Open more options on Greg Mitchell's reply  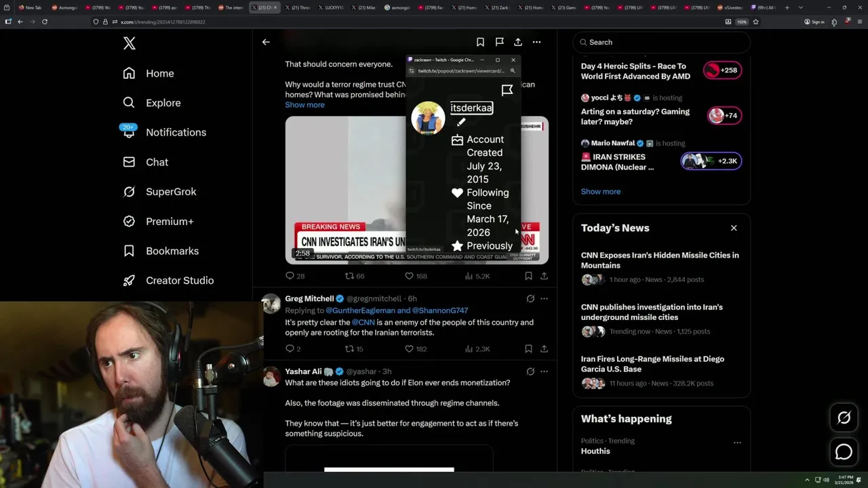tap(544, 299)
